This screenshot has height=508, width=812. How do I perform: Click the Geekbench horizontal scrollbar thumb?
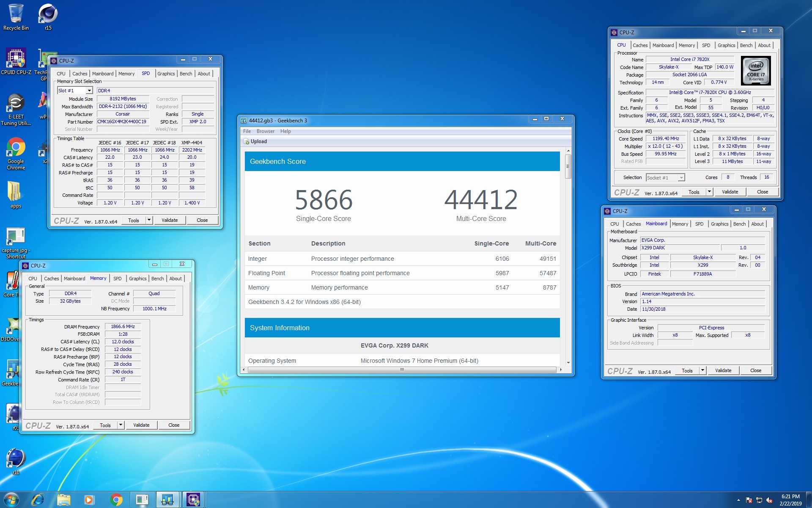[x=402, y=370]
